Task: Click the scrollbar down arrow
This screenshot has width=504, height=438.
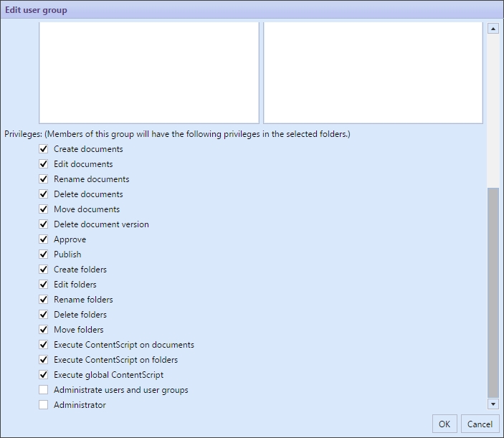Action: coord(493,404)
